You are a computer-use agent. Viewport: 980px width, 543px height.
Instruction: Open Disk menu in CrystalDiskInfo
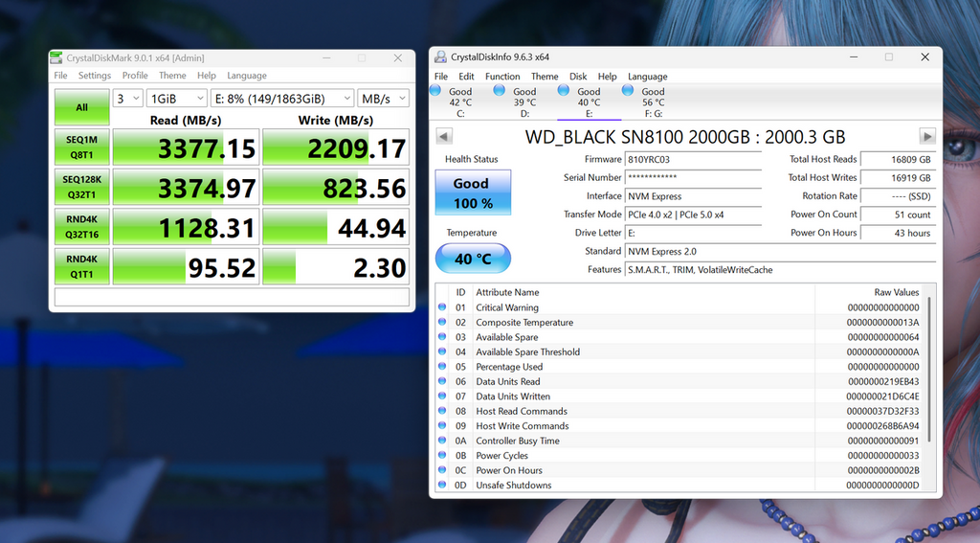pos(578,77)
